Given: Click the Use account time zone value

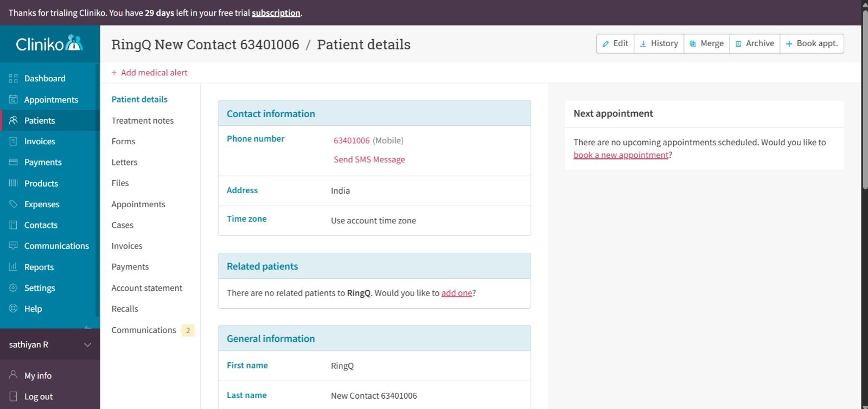Looking at the screenshot, I should [374, 221].
